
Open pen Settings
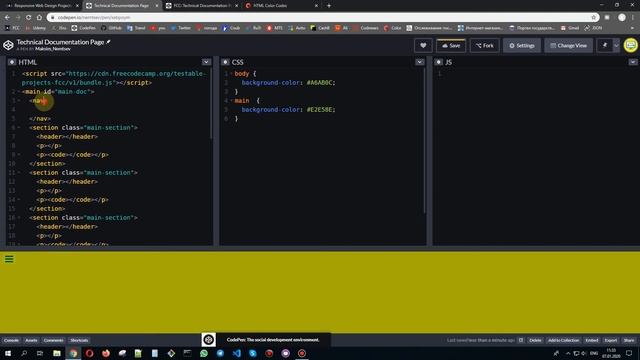522,45
